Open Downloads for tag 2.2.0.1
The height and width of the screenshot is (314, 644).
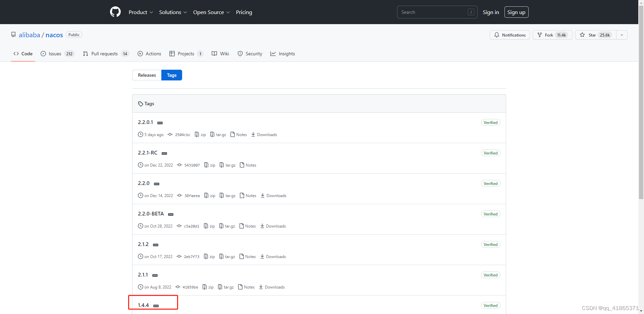(264, 135)
